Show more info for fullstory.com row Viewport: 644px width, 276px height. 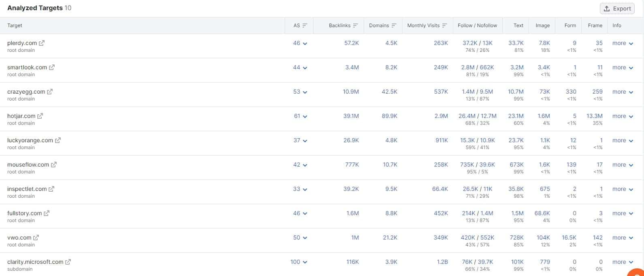tap(623, 213)
